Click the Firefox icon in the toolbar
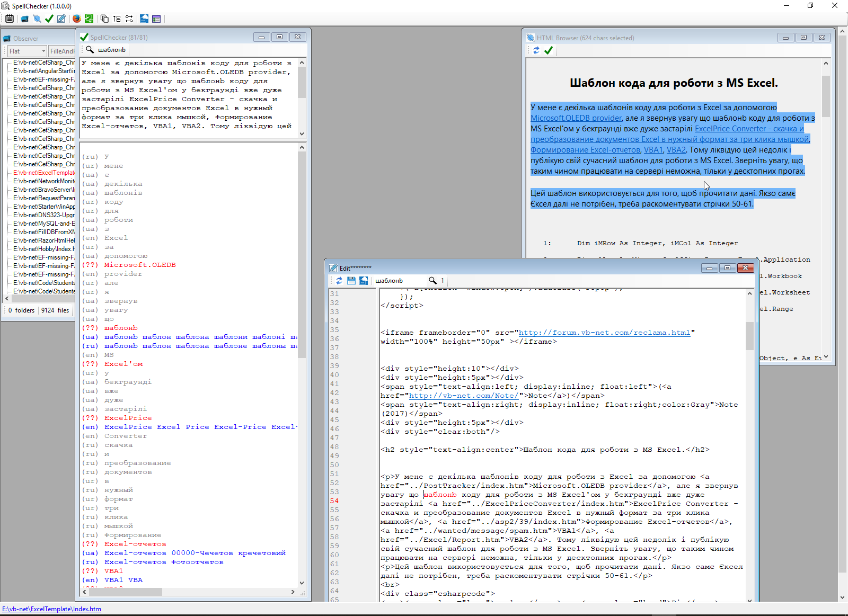The height and width of the screenshot is (616, 848). pos(77,19)
